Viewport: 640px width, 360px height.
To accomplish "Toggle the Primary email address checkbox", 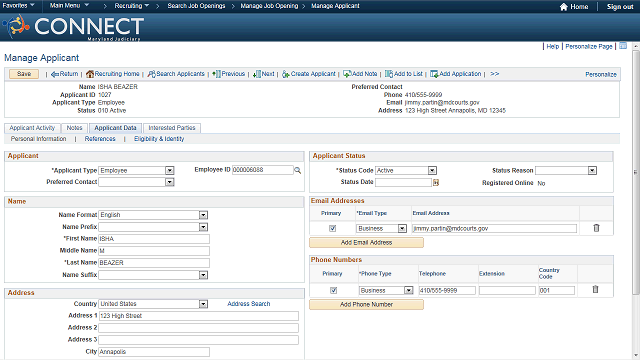I will click(333, 229).
